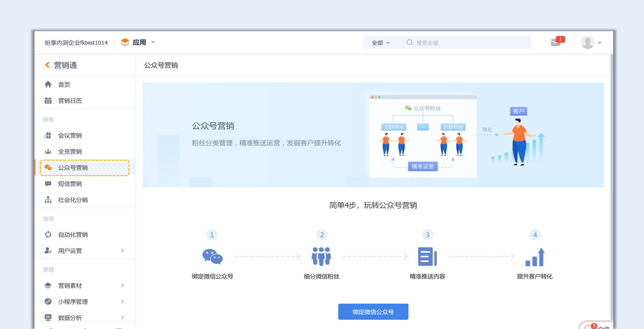Click the magnifier search icon
This screenshot has width=644, height=329.
pyautogui.click(x=409, y=43)
